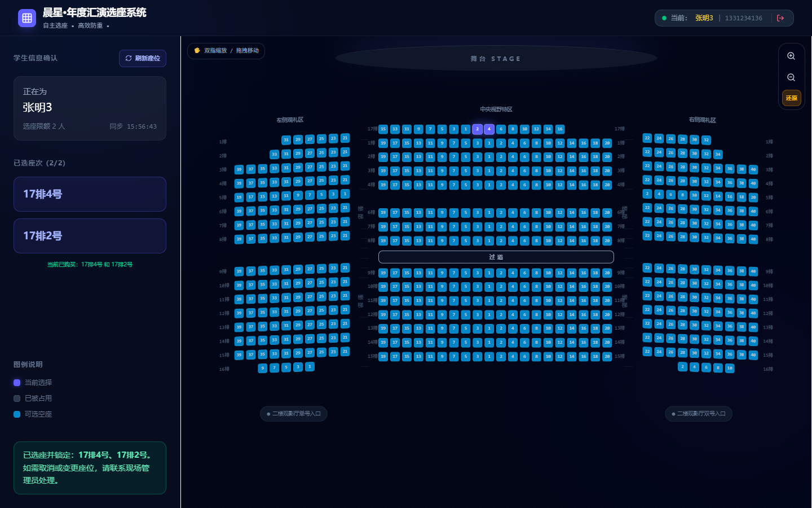Viewport: 812px width, 508px height.
Task: Click the 二楼观影厅单号入口 entrance label
Action: pyautogui.click(x=294, y=414)
